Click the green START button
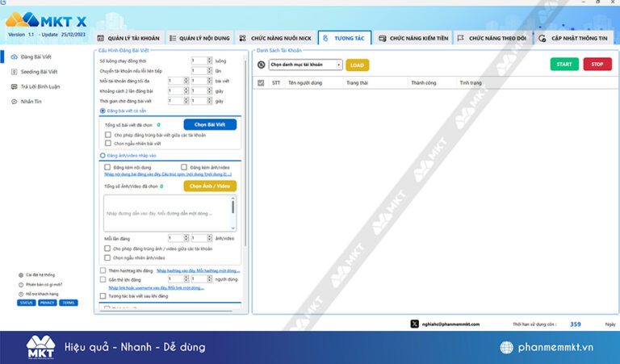The height and width of the screenshot is (364, 620). [564, 64]
